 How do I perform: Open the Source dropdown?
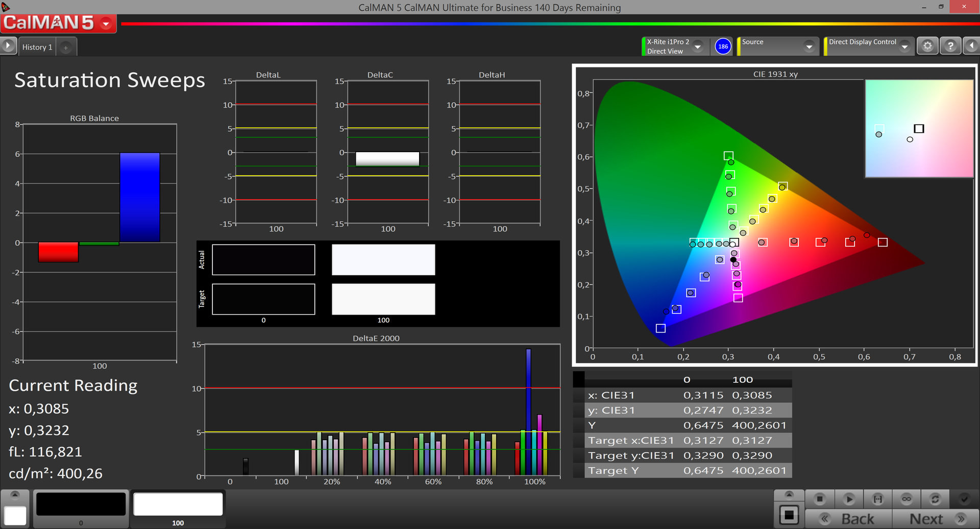click(809, 46)
